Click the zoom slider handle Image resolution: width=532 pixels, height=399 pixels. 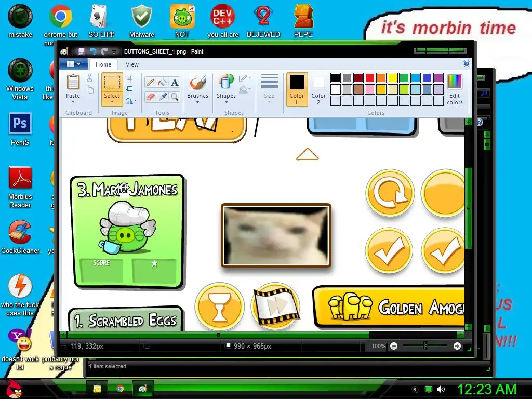425,346
